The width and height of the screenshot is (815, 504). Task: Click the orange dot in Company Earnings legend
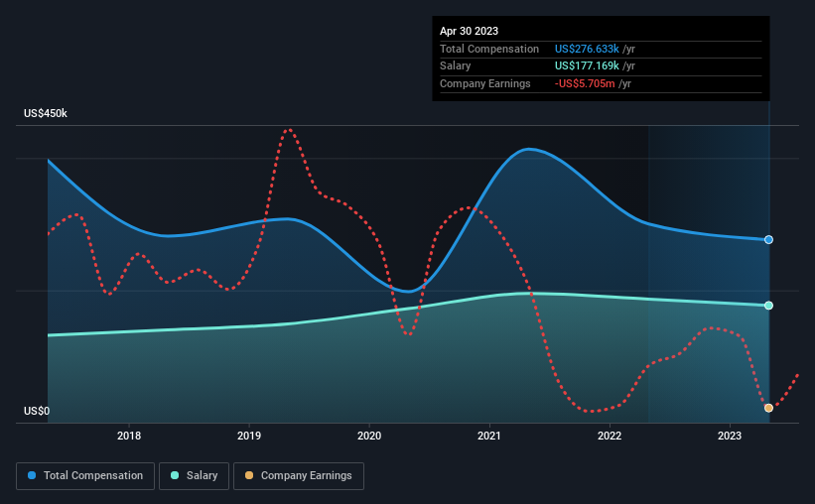click(249, 475)
